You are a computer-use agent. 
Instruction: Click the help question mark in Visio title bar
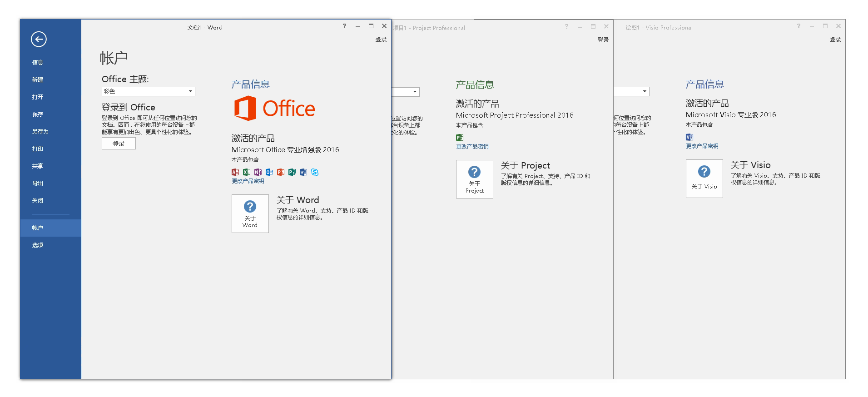click(799, 26)
